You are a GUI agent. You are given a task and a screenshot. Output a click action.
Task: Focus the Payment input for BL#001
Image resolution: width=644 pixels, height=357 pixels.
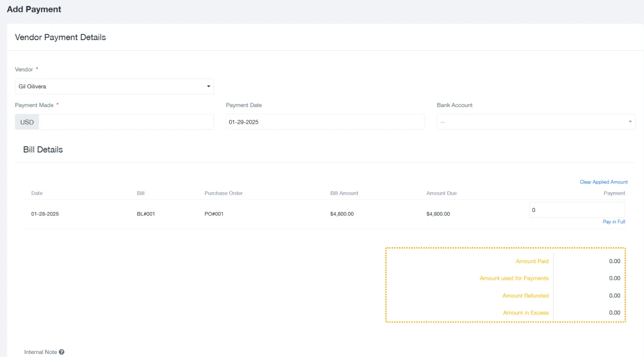coord(577,210)
